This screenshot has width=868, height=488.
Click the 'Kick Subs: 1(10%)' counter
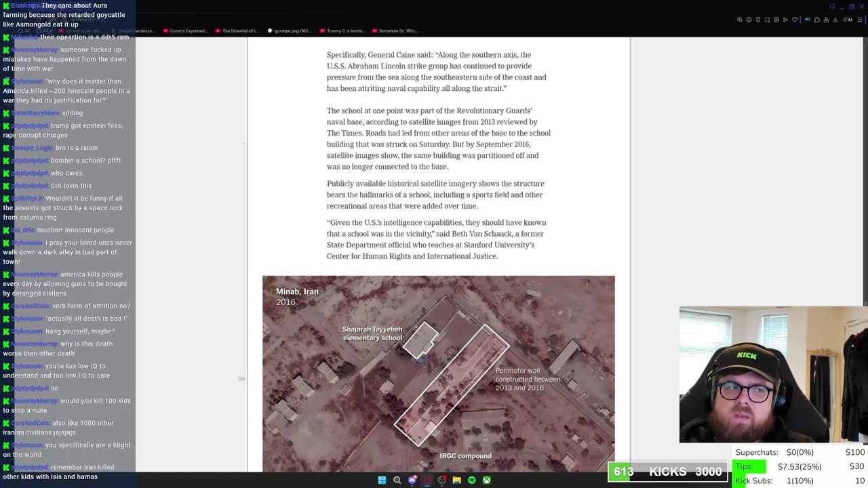click(774, 481)
